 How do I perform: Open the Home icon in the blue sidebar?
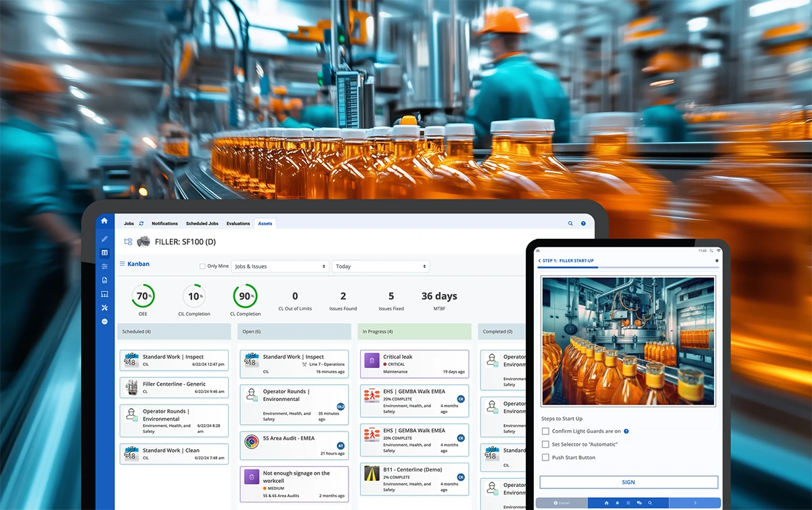[x=104, y=221]
